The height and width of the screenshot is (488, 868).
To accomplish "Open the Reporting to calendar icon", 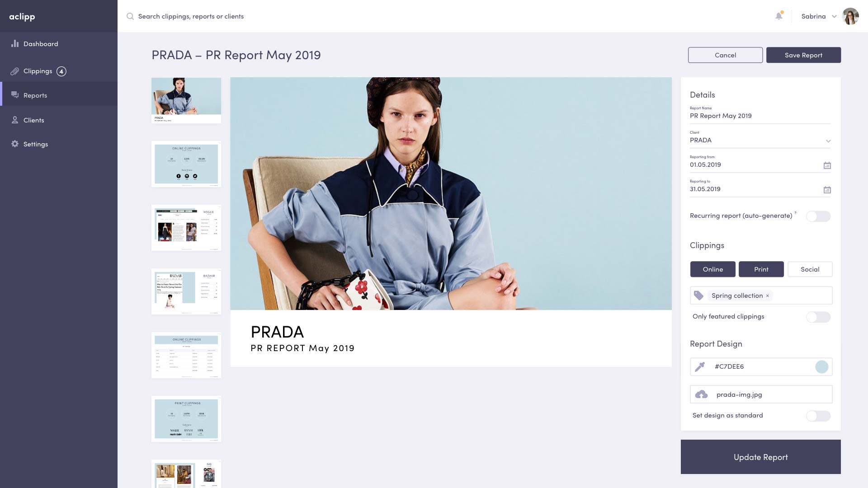I will pos(827,190).
